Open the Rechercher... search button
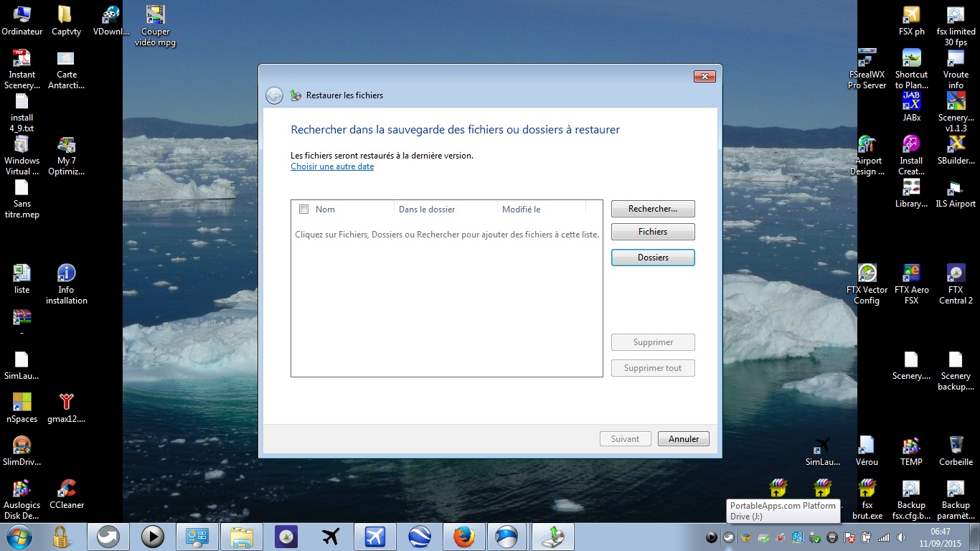The width and height of the screenshot is (980, 551). tap(653, 209)
